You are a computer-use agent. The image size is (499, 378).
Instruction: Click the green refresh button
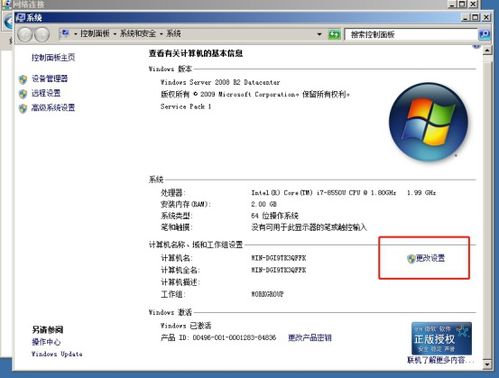[x=334, y=34]
